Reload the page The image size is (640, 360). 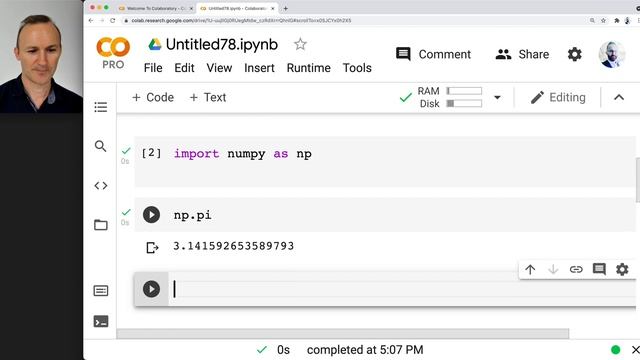(113, 20)
